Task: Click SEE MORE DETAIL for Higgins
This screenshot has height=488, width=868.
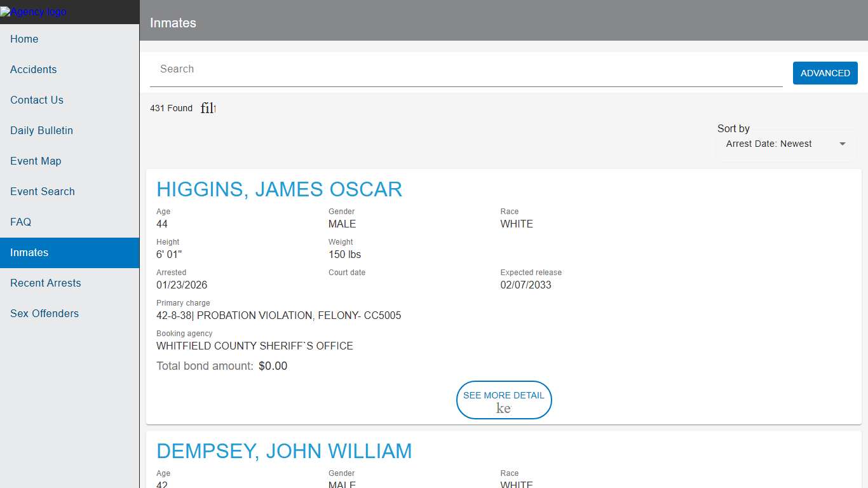Action: click(503, 400)
